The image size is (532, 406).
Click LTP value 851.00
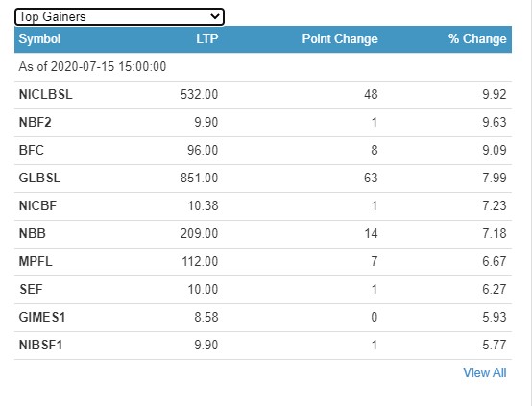199,178
